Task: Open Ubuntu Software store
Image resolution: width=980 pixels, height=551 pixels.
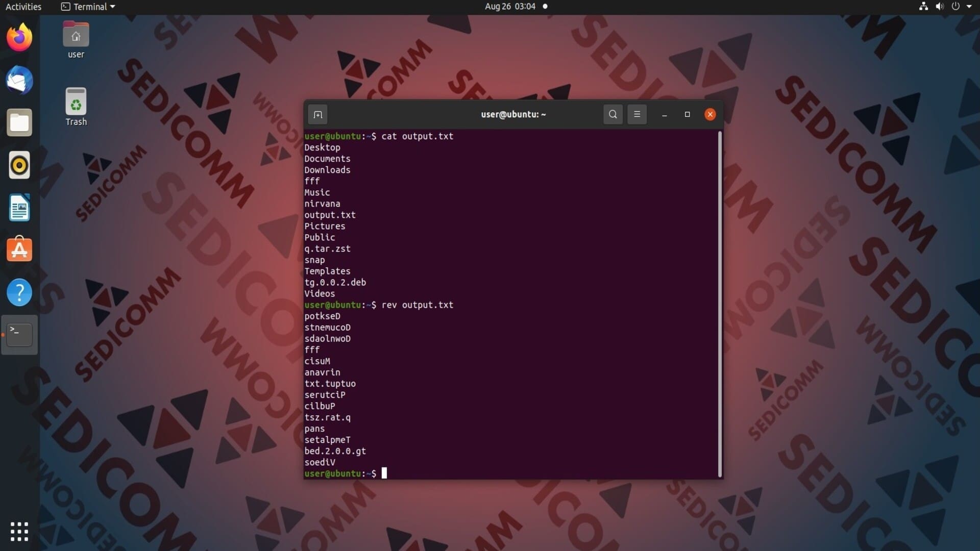Action: pyautogui.click(x=19, y=250)
